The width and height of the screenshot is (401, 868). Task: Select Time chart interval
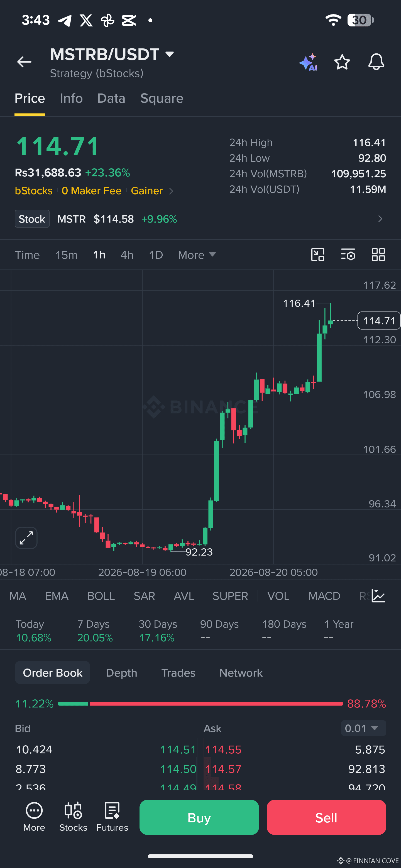(x=27, y=255)
